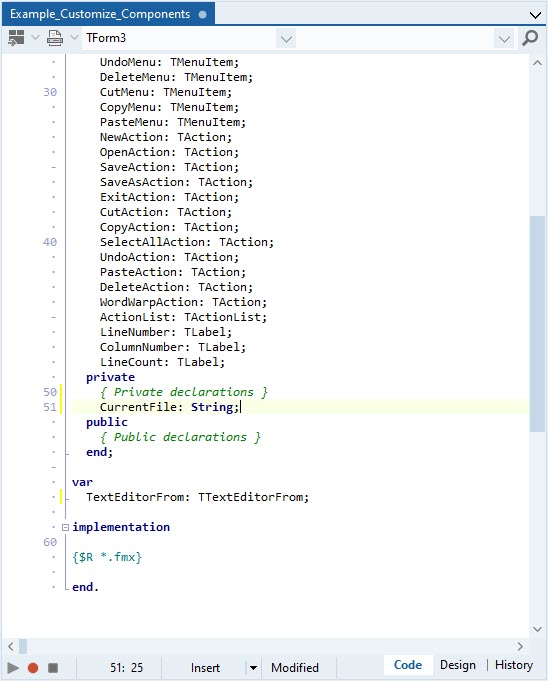548x681 pixels.
Task: Expand the TForm3 class combo box arrow
Action: (x=286, y=39)
